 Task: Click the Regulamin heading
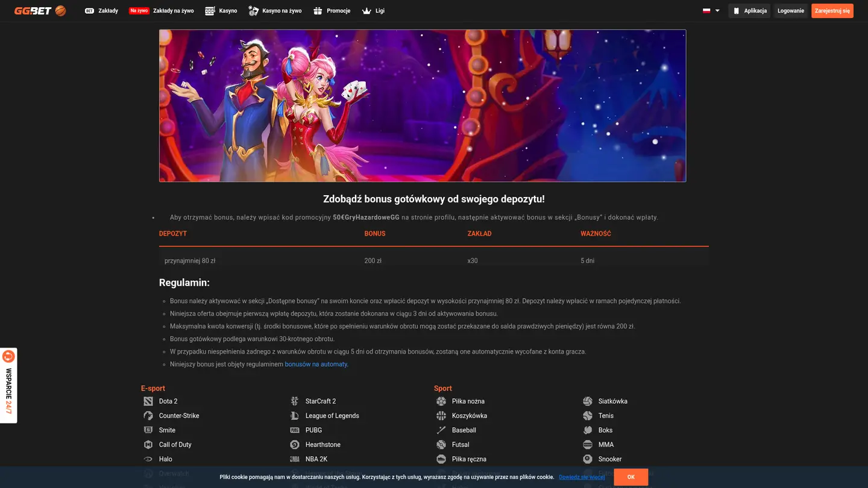pos(184,283)
